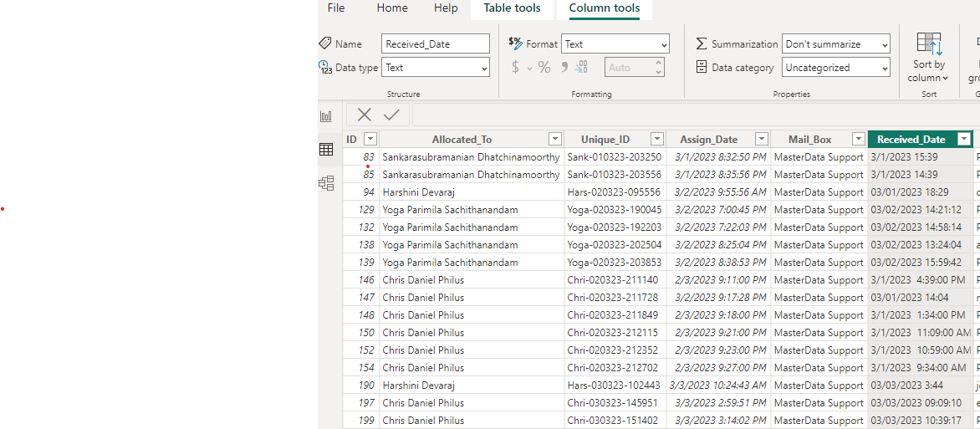Click the Data category icon

[x=702, y=67]
